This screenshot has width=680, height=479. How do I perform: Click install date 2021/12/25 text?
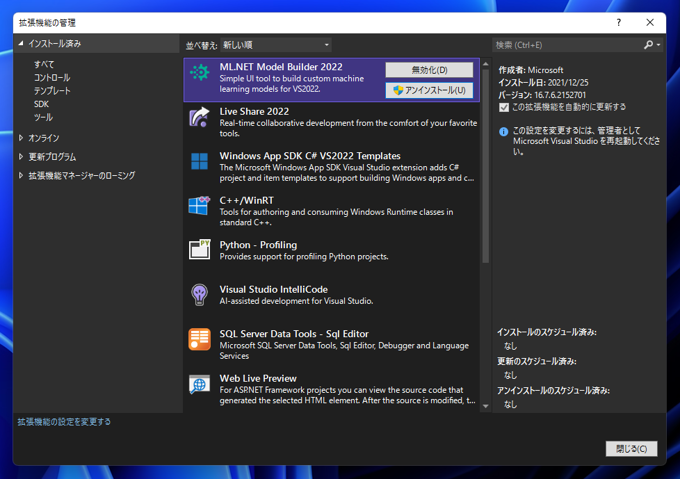[x=568, y=82]
